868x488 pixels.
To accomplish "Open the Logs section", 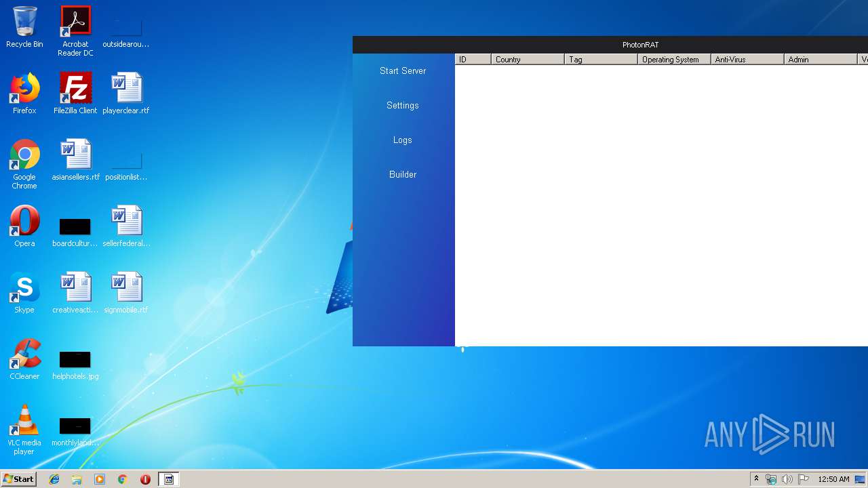I will coord(403,140).
